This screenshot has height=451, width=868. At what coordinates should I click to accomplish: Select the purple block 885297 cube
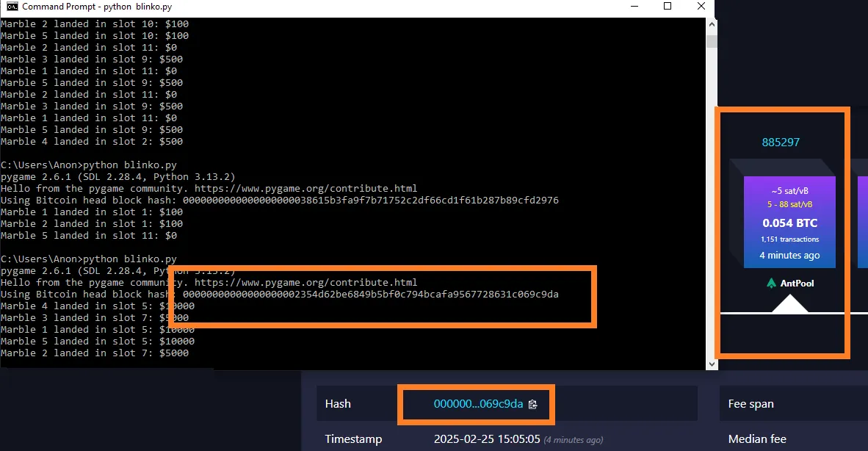coord(789,222)
